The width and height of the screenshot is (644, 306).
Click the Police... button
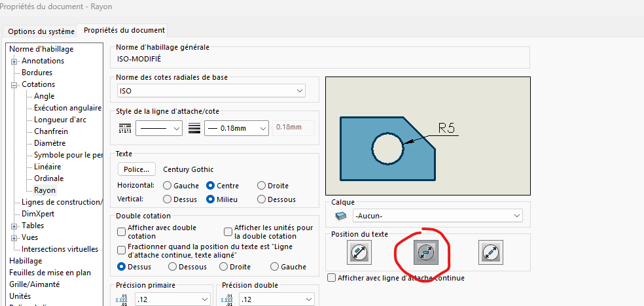click(137, 169)
